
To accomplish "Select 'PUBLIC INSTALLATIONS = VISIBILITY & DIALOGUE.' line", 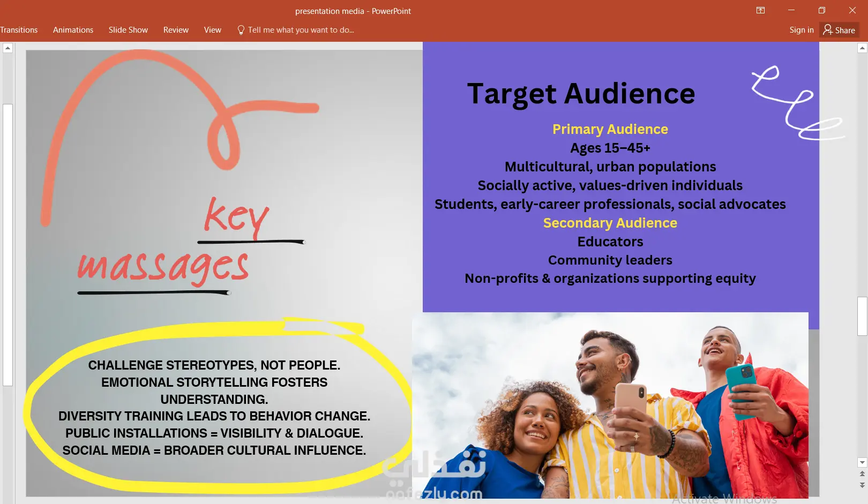I will [214, 433].
